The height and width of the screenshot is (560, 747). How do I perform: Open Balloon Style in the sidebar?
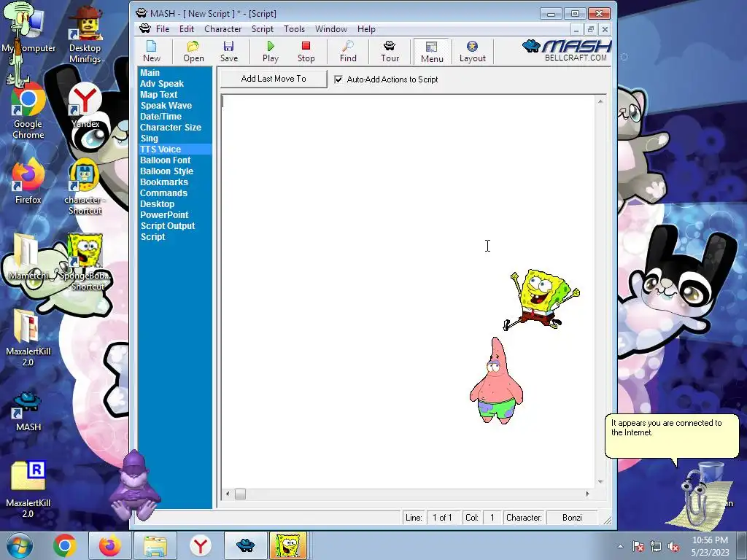click(x=166, y=171)
